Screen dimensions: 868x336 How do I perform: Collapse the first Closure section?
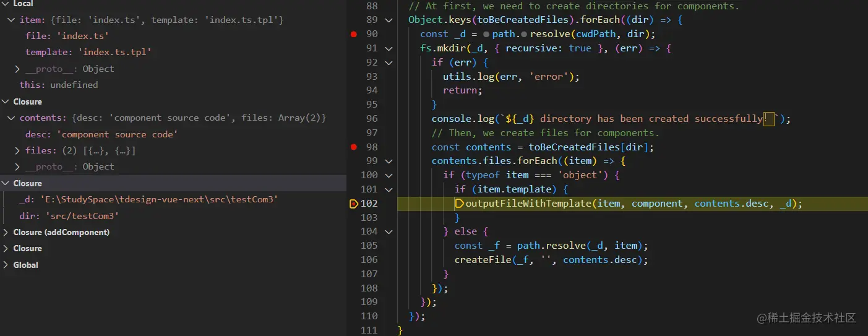pos(6,101)
